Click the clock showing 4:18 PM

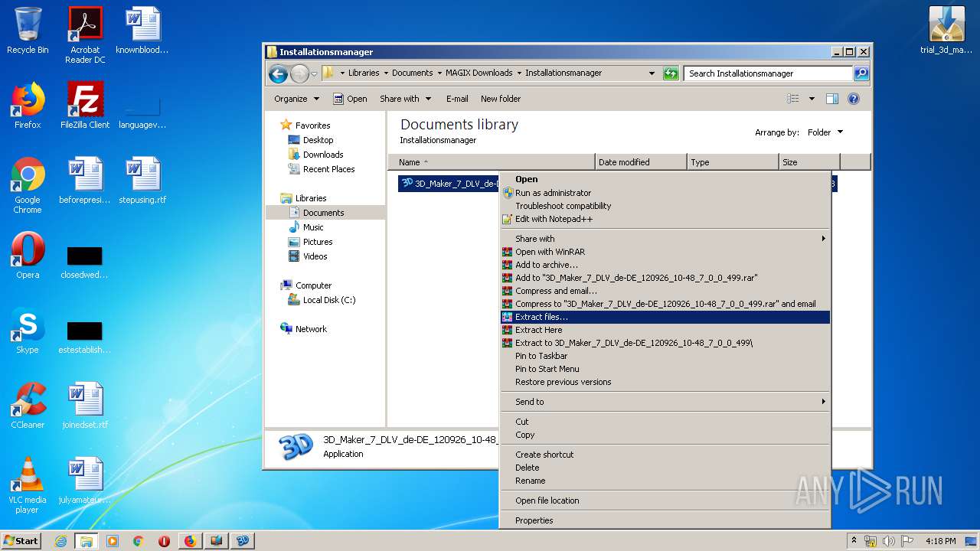tap(940, 541)
